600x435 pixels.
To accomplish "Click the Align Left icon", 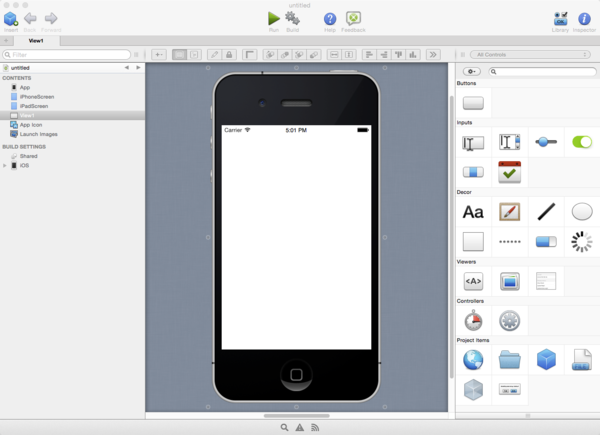I will pos(369,55).
